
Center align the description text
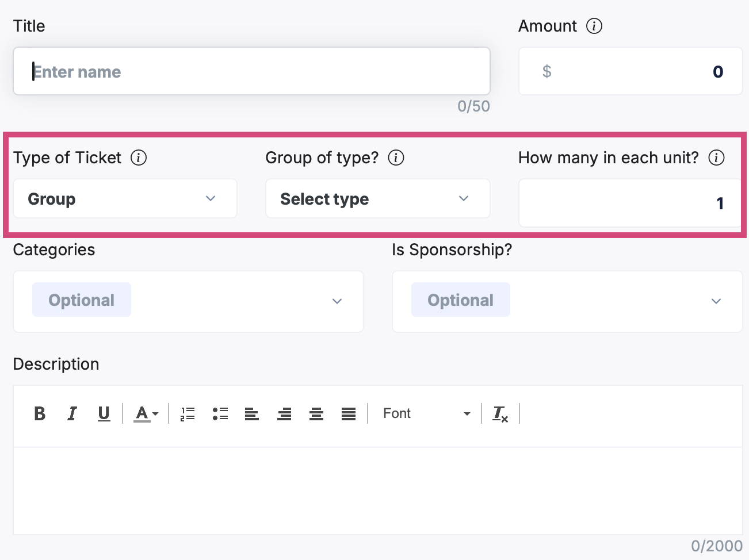click(x=316, y=413)
